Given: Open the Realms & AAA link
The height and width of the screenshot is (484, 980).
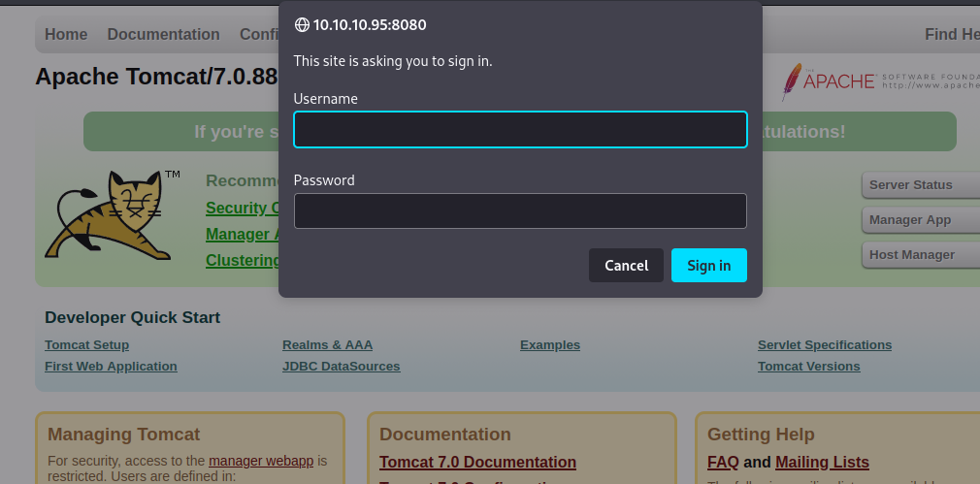Looking at the screenshot, I should click(327, 344).
